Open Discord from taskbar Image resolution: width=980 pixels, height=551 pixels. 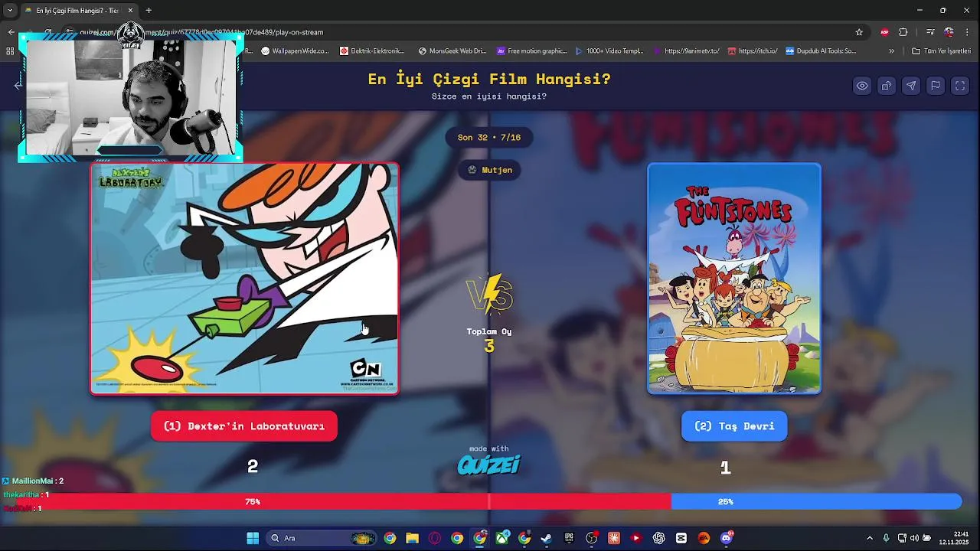pyautogui.click(x=726, y=538)
